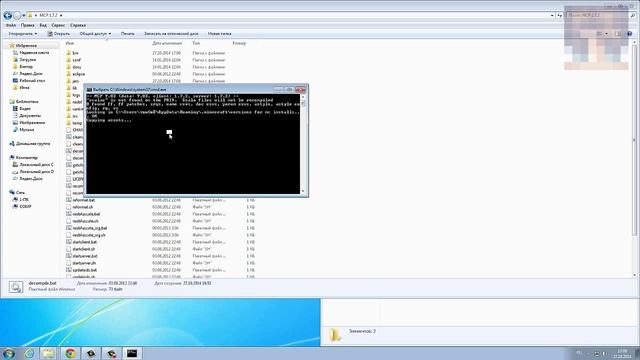Screen dimensions: 640x360
Task: Click the cmd window vertical scrollbar
Action: coord(303,144)
